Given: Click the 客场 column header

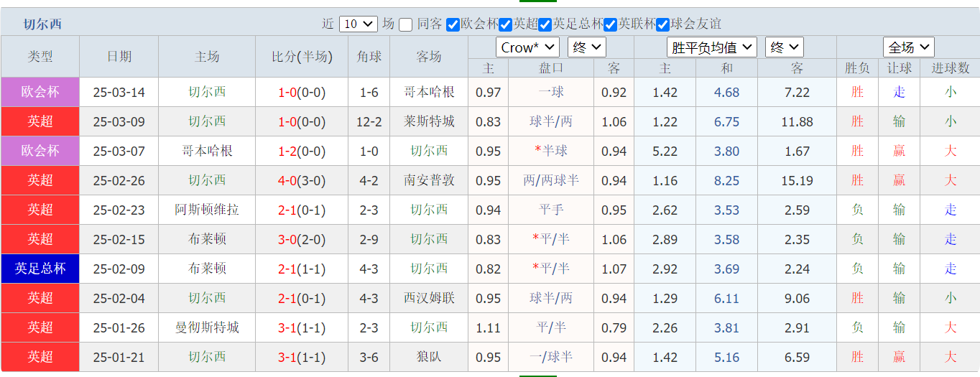Looking at the screenshot, I should pyautogui.click(x=429, y=57).
